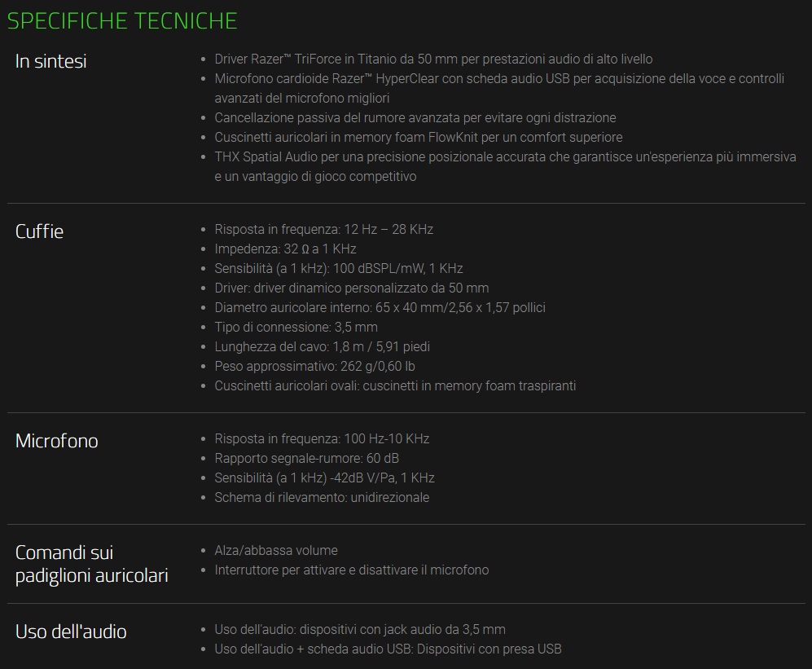Click the Cuscinetti memory foam FlowKnit line

coord(418,137)
